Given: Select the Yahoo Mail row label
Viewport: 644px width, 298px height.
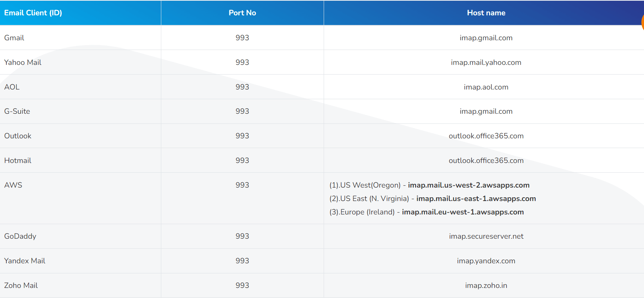Looking at the screenshot, I should (23, 62).
